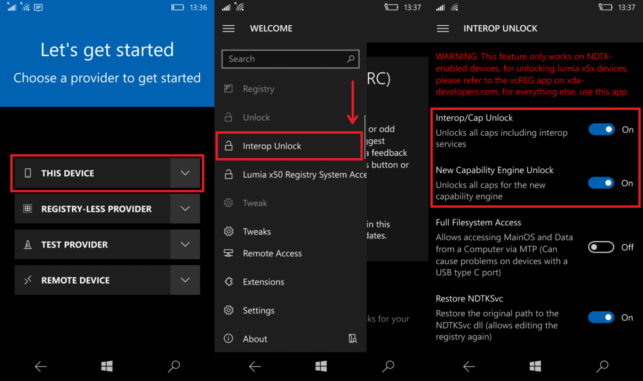The height and width of the screenshot is (381, 643).
Task: Toggle the New Capability Engine Unlock switch
Action: pyautogui.click(x=602, y=183)
